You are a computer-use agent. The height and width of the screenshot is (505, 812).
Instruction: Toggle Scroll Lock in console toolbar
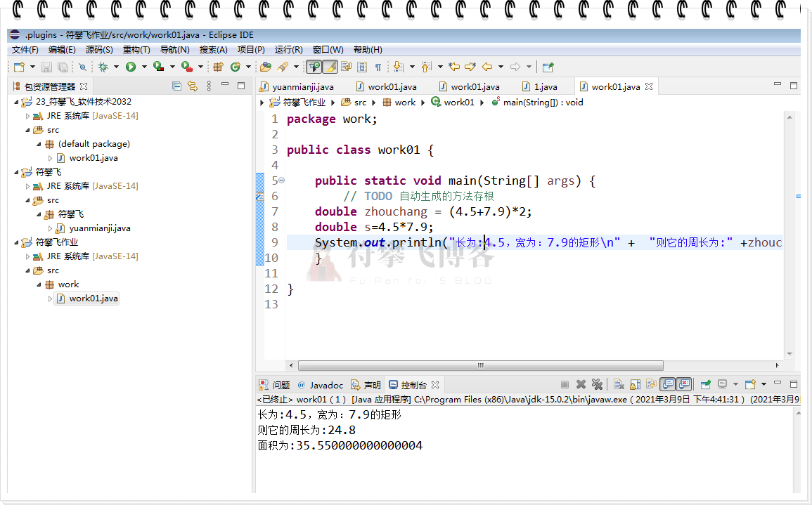tap(636, 384)
